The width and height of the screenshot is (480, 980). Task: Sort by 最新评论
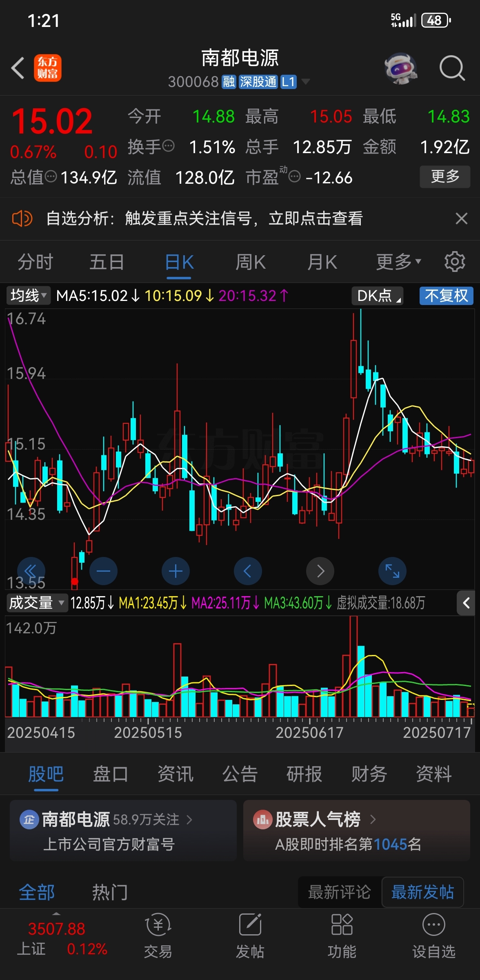tap(339, 892)
